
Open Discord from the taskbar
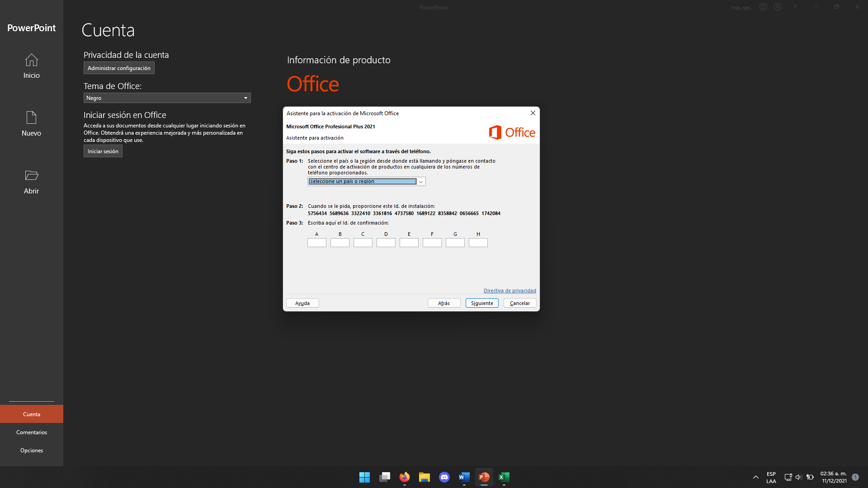(444, 477)
